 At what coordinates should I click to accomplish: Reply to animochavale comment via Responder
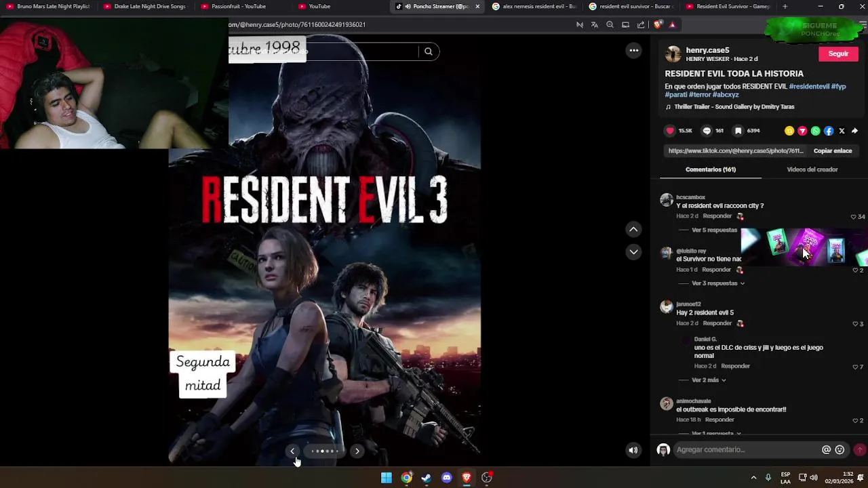[719, 420]
